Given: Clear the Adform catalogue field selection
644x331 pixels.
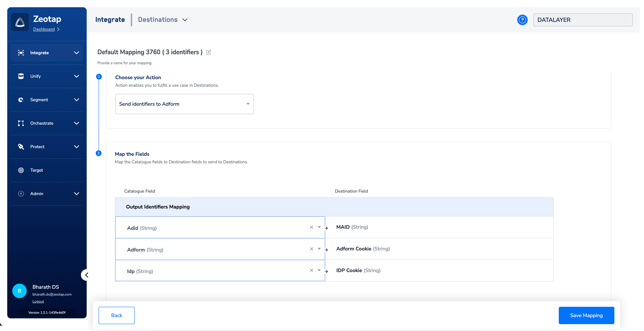Looking at the screenshot, I should click(x=312, y=249).
